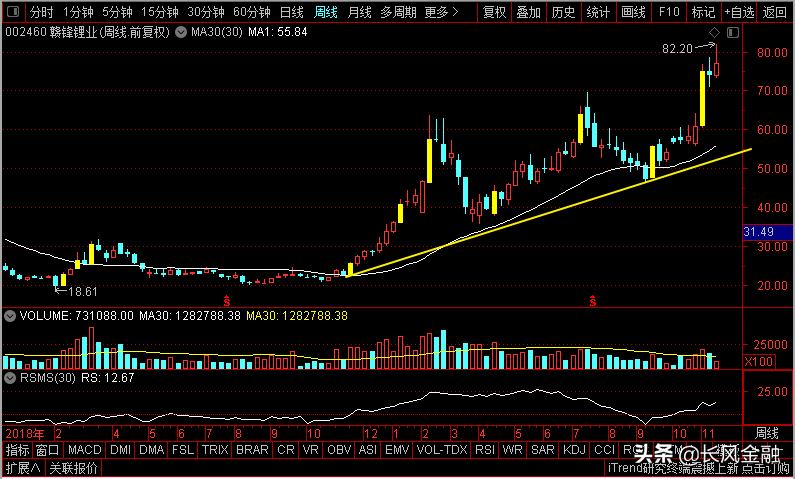
Task: Open the 关联报价 related quotes tab
Action: [x=74, y=468]
